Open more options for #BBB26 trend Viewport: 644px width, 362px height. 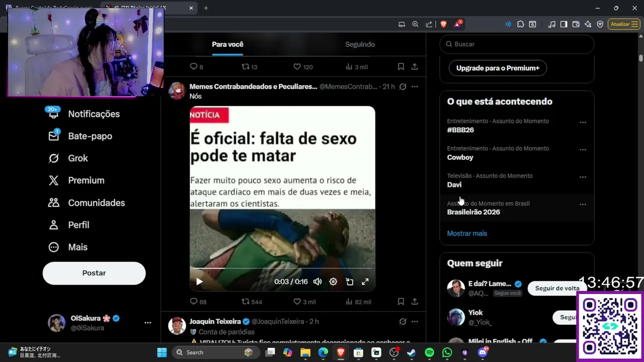click(x=583, y=122)
